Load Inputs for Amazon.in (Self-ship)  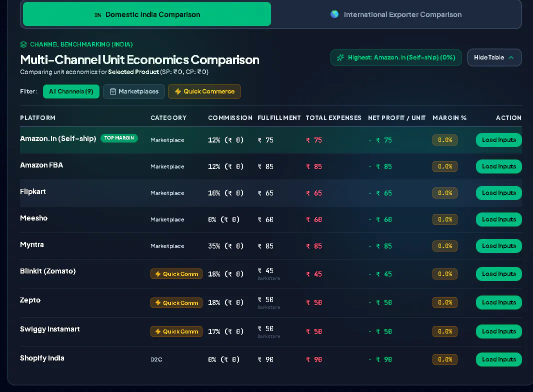click(x=498, y=139)
